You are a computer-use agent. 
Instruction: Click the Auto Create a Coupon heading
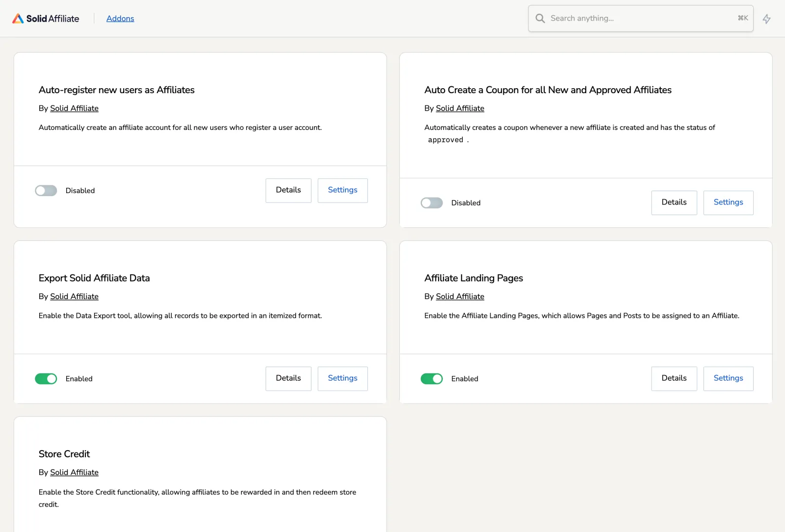pos(548,90)
